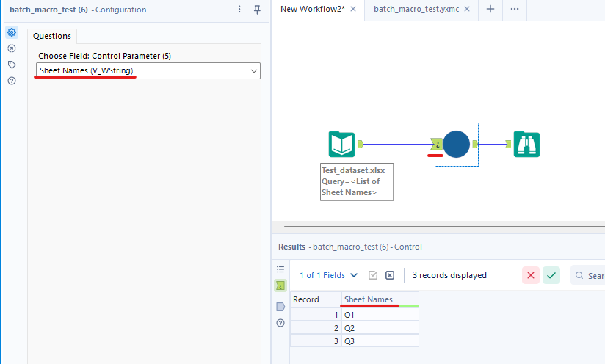Show the results messages list icon
605x364 pixels.
click(280, 269)
